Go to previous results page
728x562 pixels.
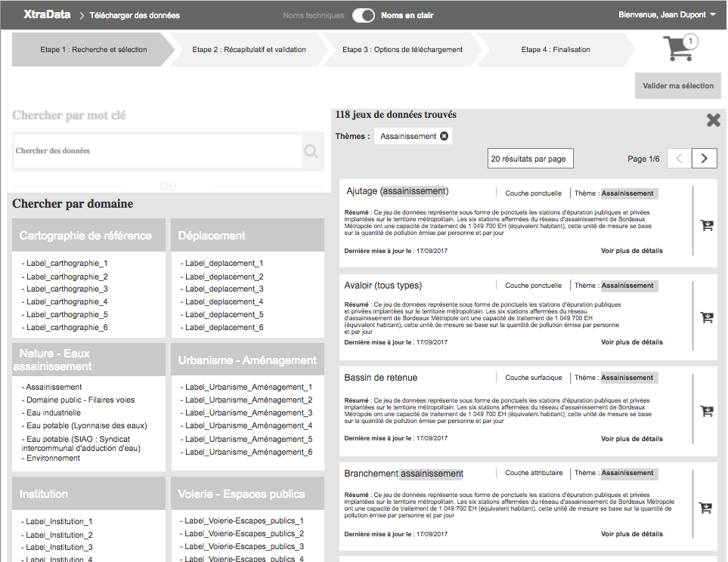coord(679,159)
